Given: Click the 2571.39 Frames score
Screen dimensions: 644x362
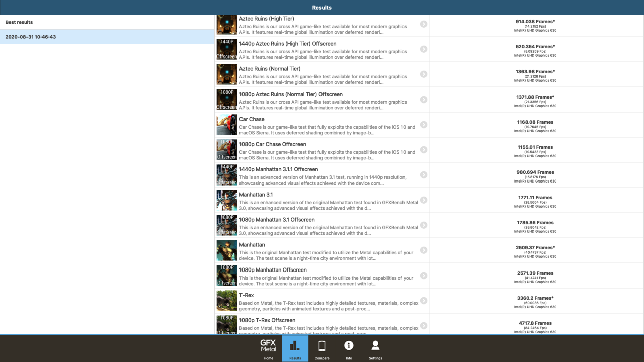Looking at the screenshot, I should 535,273.
